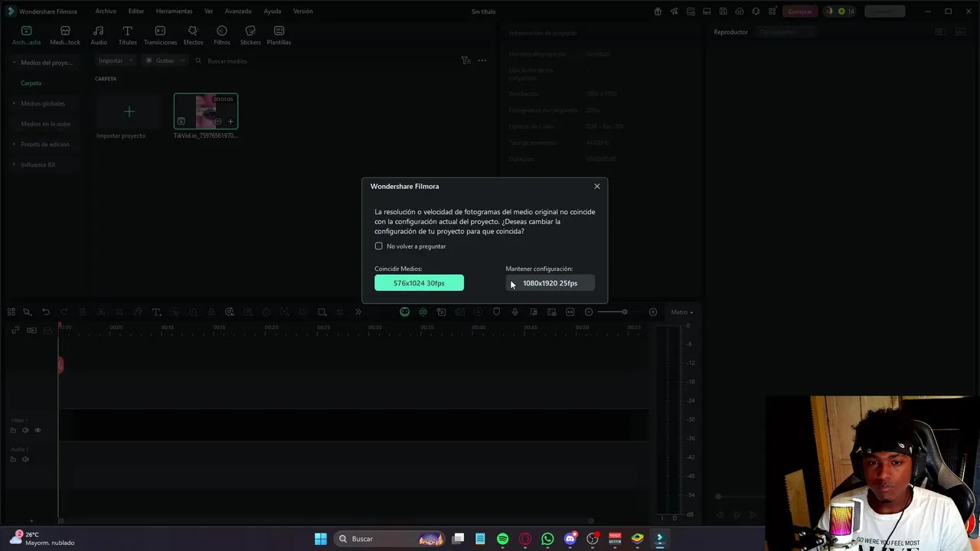Open the Importar dropdown
The image size is (980, 551).
[116, 60]
